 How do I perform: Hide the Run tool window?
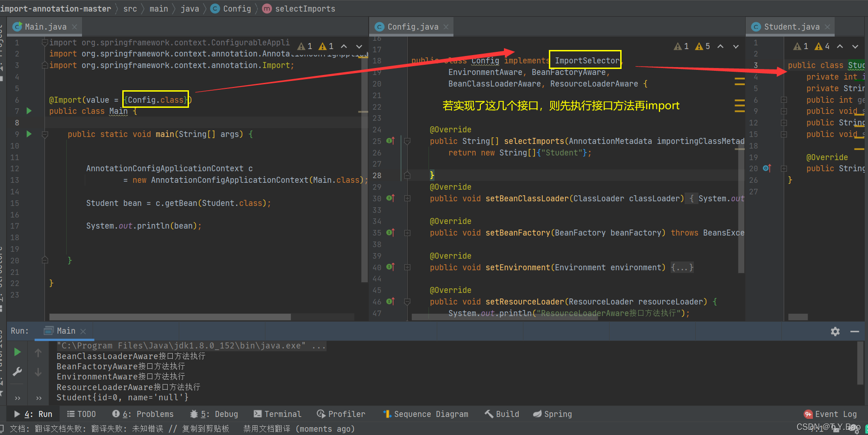click(x=855, y=331)
